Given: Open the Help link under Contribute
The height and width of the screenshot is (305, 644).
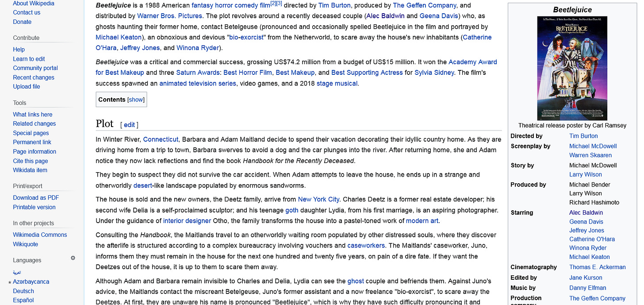Looking at the screenshot, I should point(19,50).
